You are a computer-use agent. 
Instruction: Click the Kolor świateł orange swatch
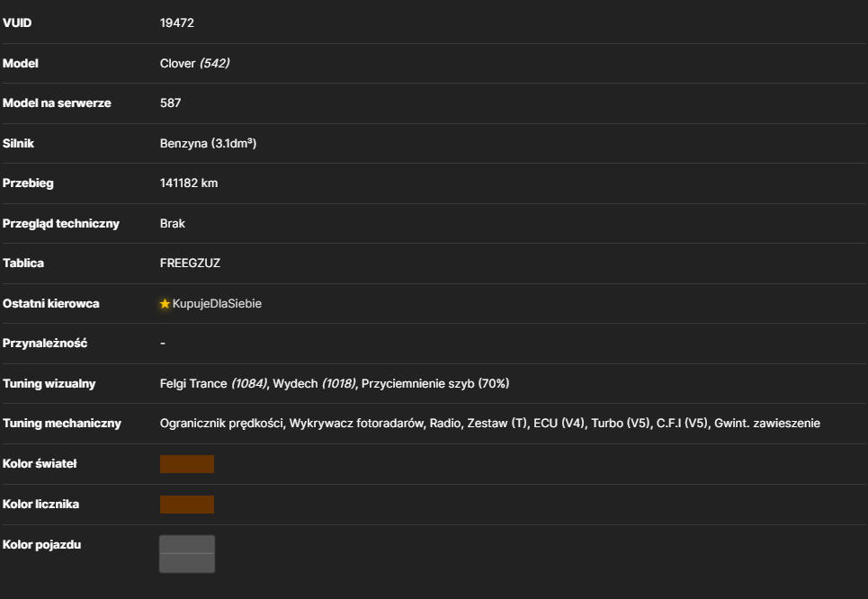pos(187,464)
